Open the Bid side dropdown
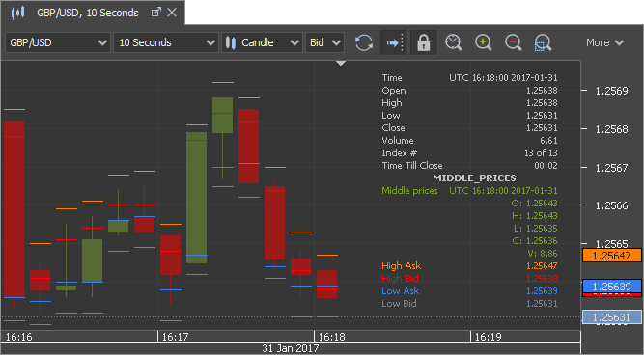The image size is (644, 355). click(x=324, y=42)
